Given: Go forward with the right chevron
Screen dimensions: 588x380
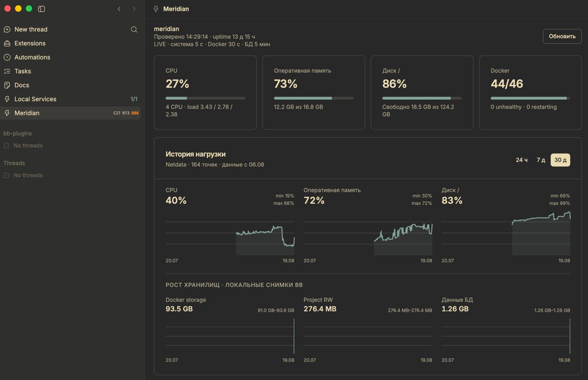Looking at the screenshot, I should click(134, 9).
